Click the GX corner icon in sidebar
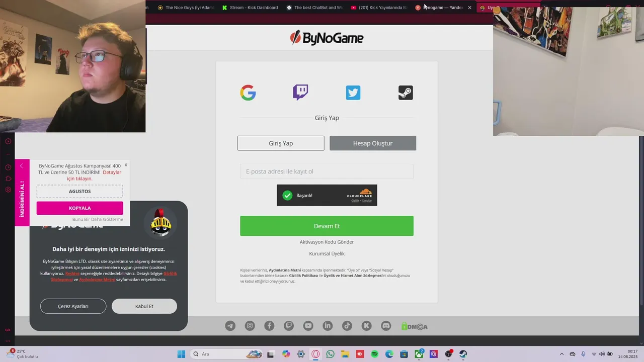Screen dimensions: 644x362 coord(8,330)
